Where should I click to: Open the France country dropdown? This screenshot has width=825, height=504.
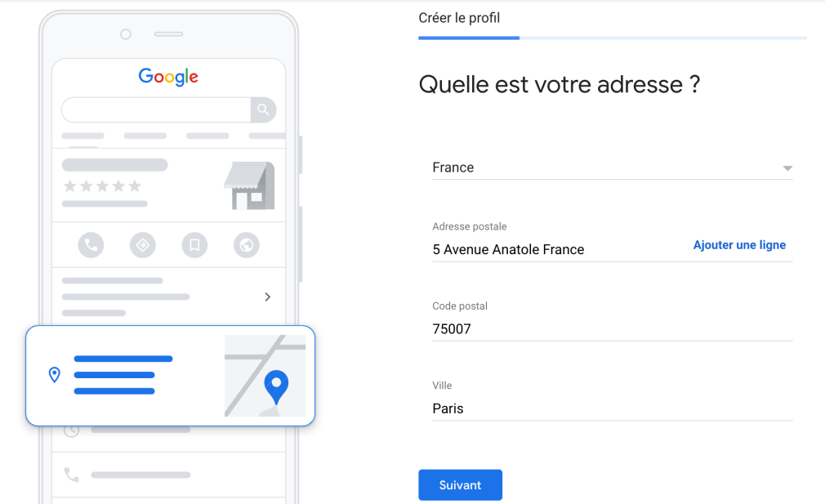click(613, 167)
